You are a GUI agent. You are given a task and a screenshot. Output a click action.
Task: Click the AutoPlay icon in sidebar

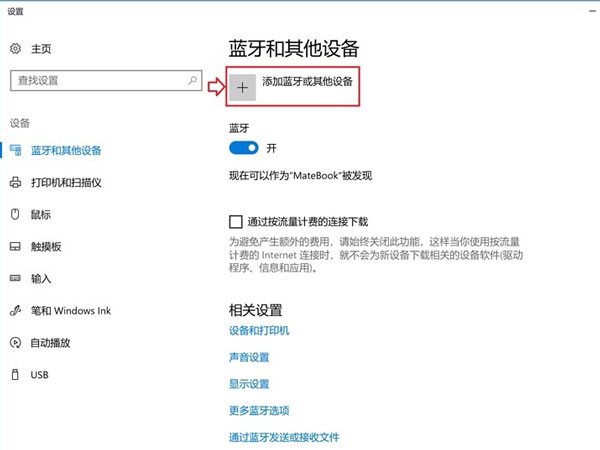coord(16,342)
